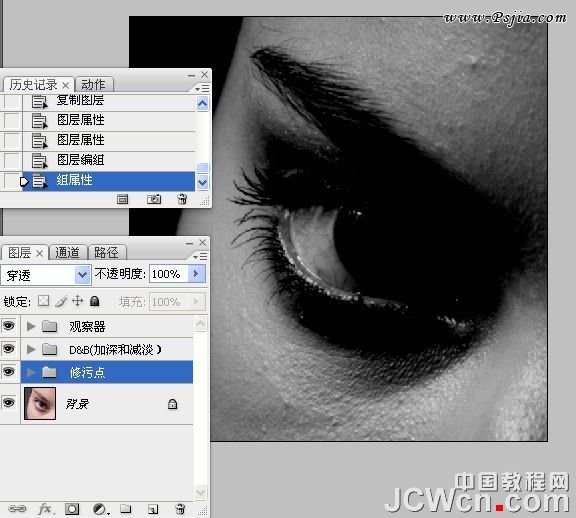Switch to the 动作 tab
The height and width of the screenshot is (518, 576).
94,85
